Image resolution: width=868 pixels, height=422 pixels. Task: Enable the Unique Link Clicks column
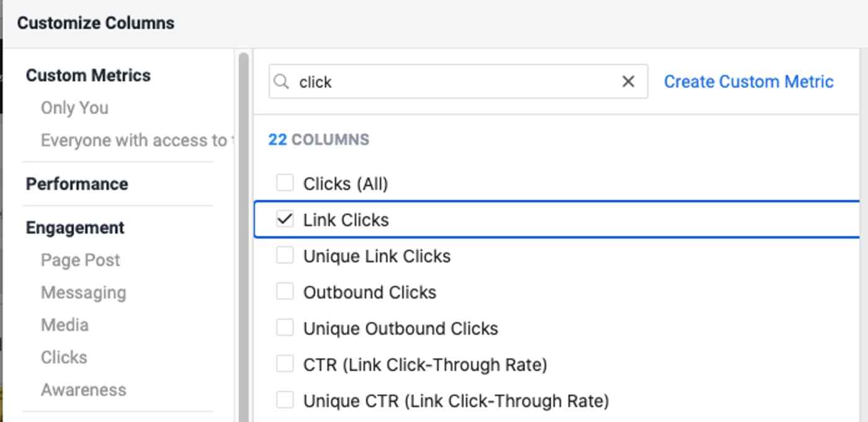(x=285, y=255)
